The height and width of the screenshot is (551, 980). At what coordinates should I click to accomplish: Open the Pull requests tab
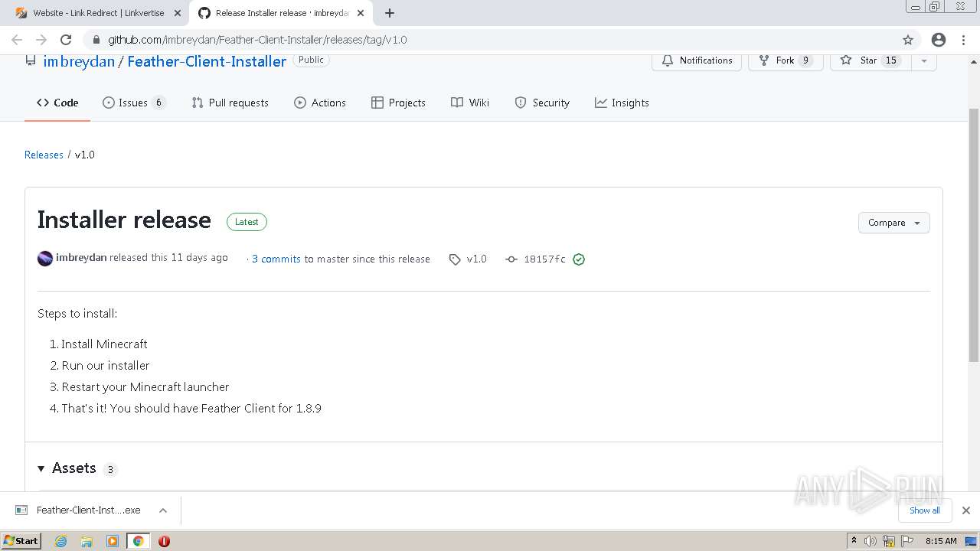(x=230, y=103)
